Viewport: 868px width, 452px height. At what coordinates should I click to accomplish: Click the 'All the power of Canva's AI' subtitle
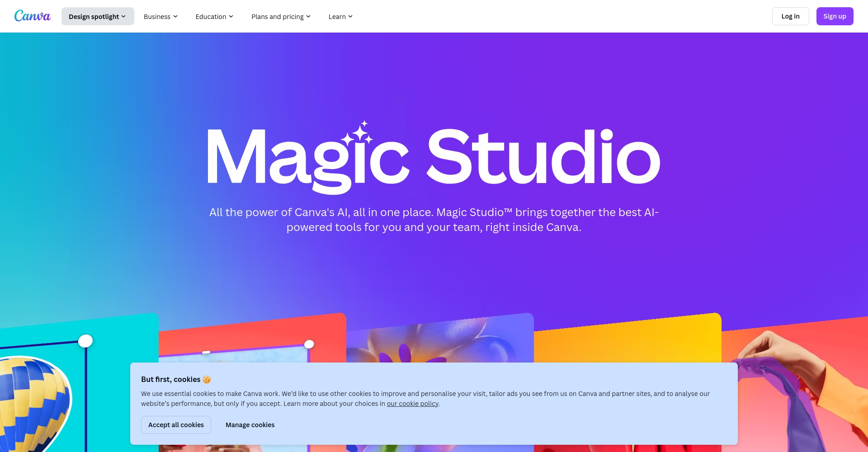point(434,220)
